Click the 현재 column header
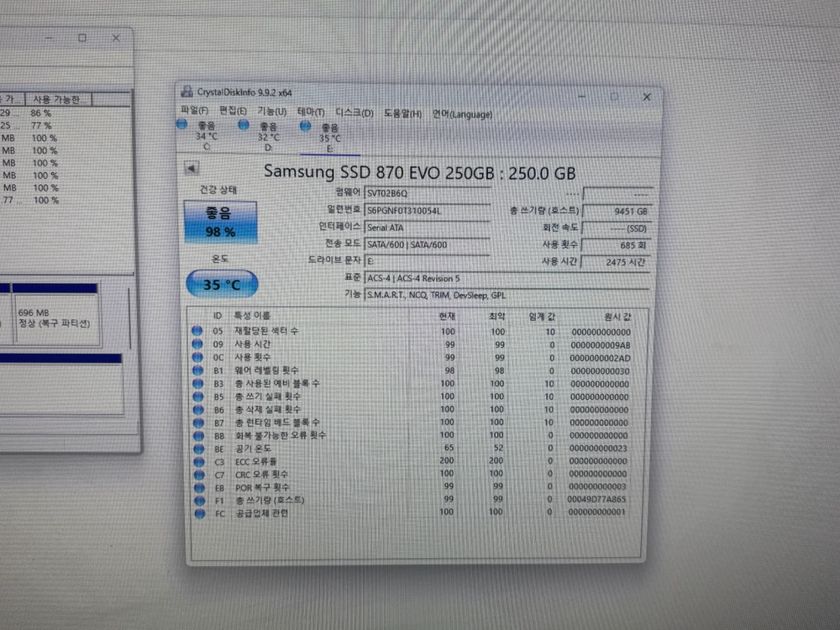This screenshot has width=840, height=630. point(446,316)
